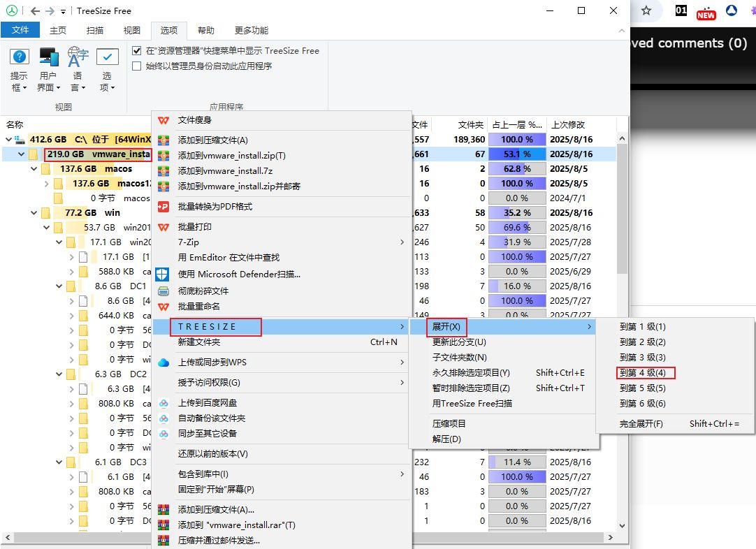The height and width of the screenshot is (549, 756).
Task: Click the NEW extension icon in browser
Action: pyautogui.click(x=706, y=13)
